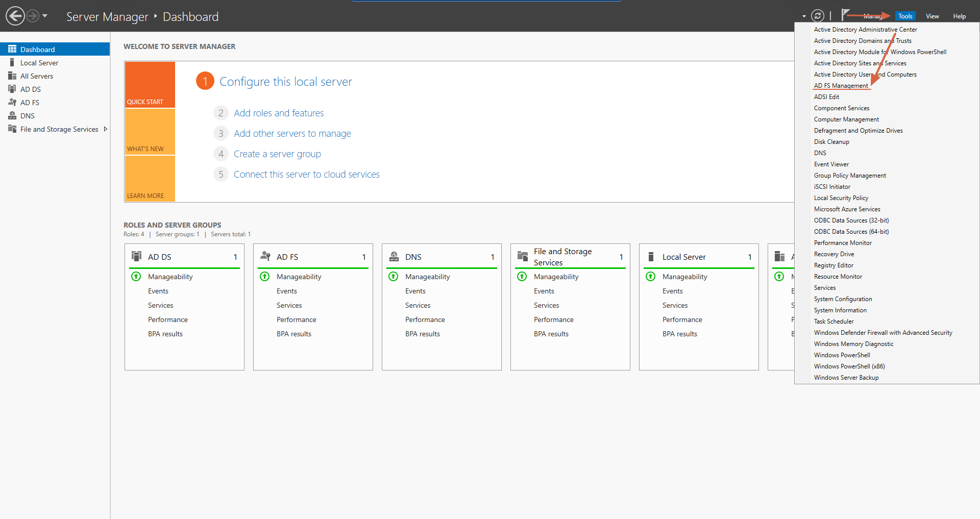
Task: Select Registry Editor in Tools menu
Action: 834,265
